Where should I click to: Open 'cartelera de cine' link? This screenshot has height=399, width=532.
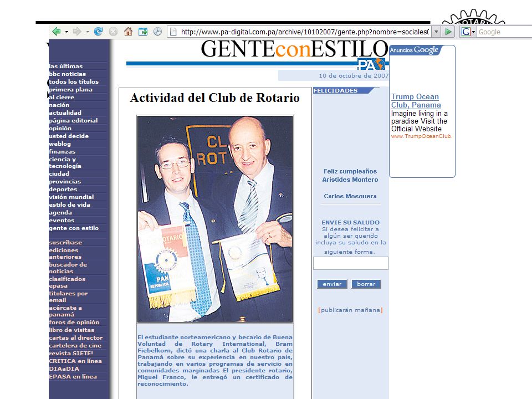pos(75,345)
